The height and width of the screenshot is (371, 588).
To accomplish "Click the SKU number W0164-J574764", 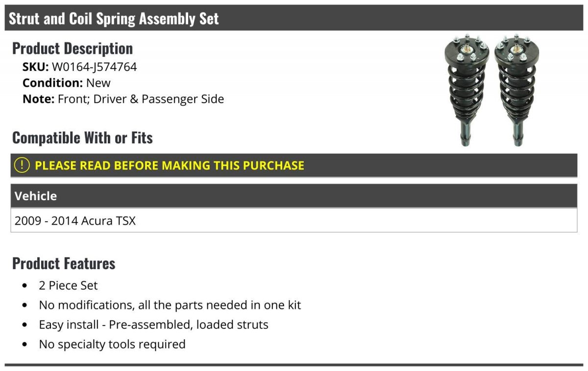I will click(x=94, y=67).
